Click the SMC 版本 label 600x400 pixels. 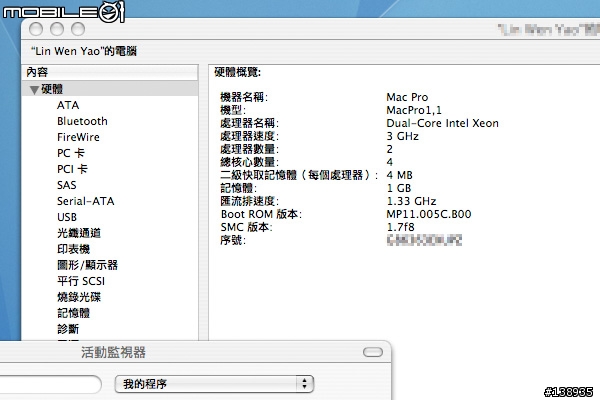pyautogui.click(x=246, y=227)
